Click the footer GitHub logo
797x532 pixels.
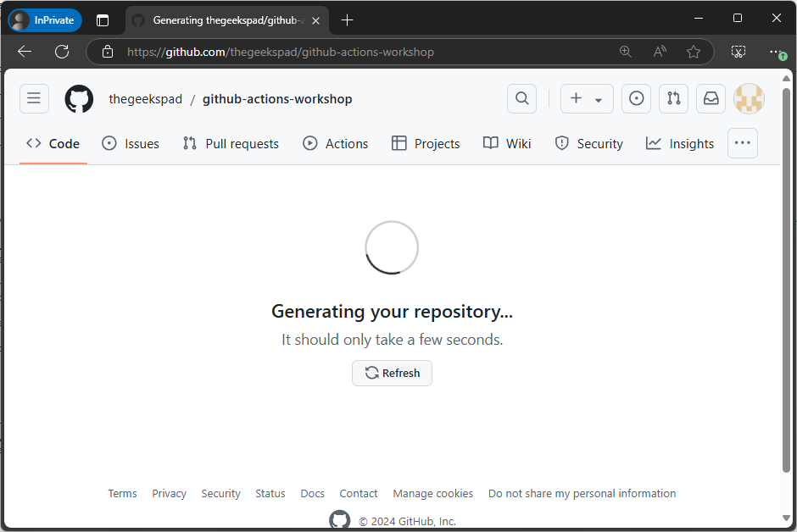339,520
